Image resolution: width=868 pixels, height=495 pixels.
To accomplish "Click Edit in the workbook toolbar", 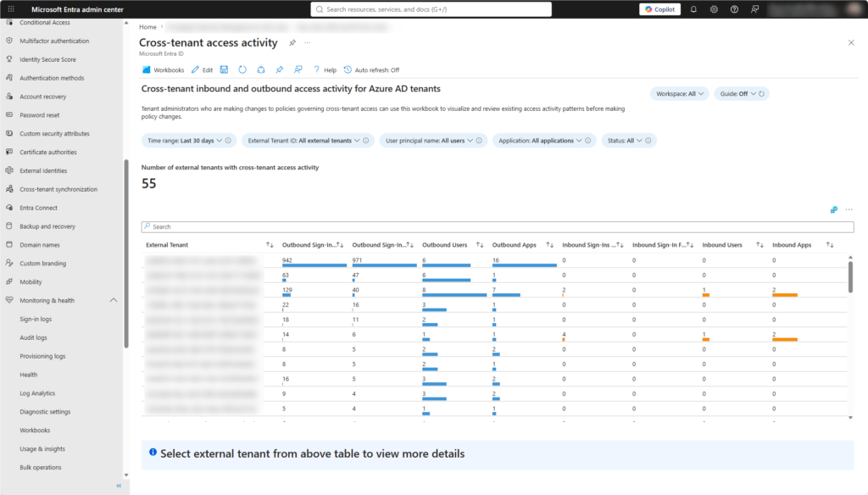I will point(202,70).
